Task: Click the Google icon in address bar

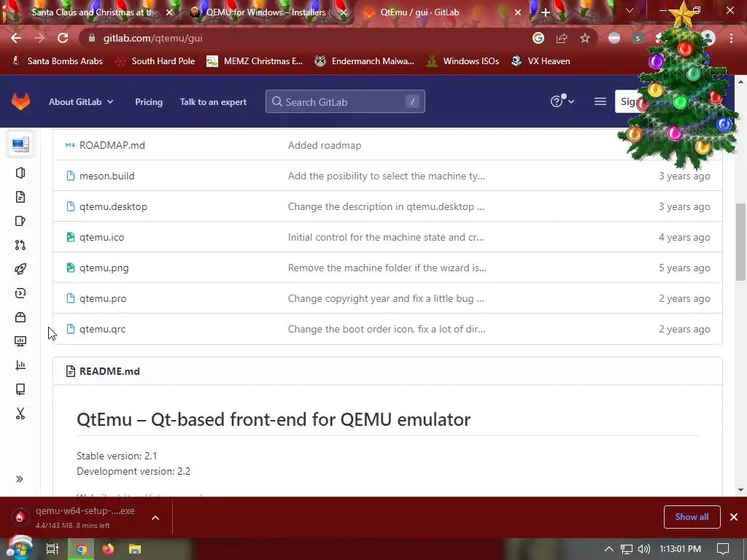Action: click(x=538, y=38)
